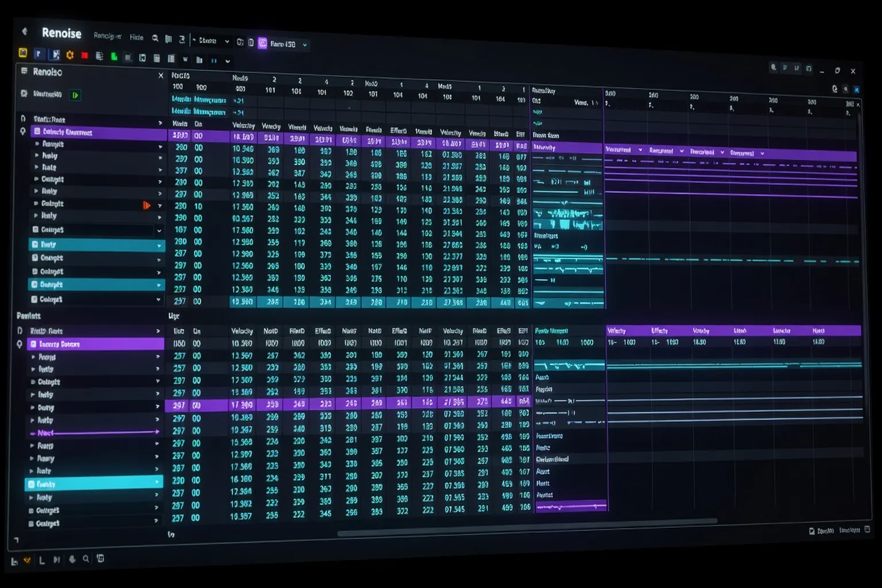Click the icon immediately right of the top-bar magnifier
This screenshot has height=588, width=882.
(168, 39)
